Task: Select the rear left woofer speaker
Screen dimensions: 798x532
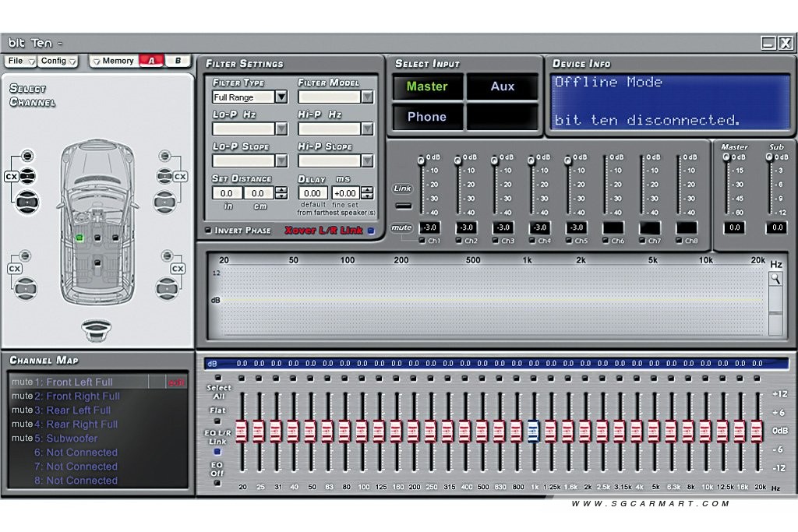Action: click(x=25, y=289)
